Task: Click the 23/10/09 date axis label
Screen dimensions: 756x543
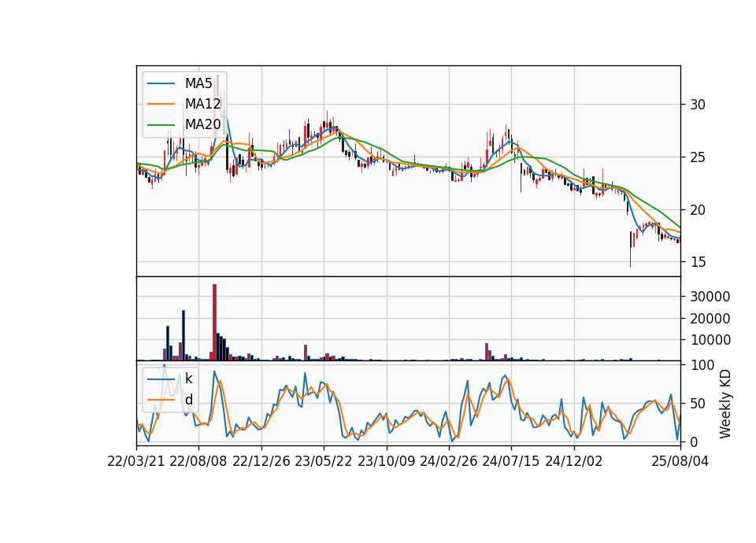Action: pos(386,461)
